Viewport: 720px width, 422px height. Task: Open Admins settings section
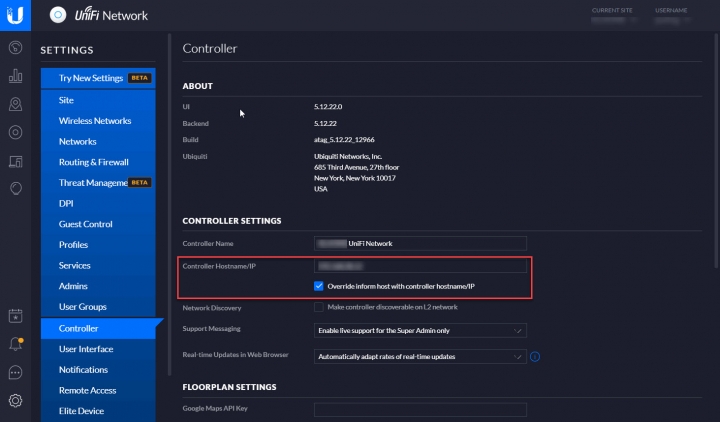point(98,286)
